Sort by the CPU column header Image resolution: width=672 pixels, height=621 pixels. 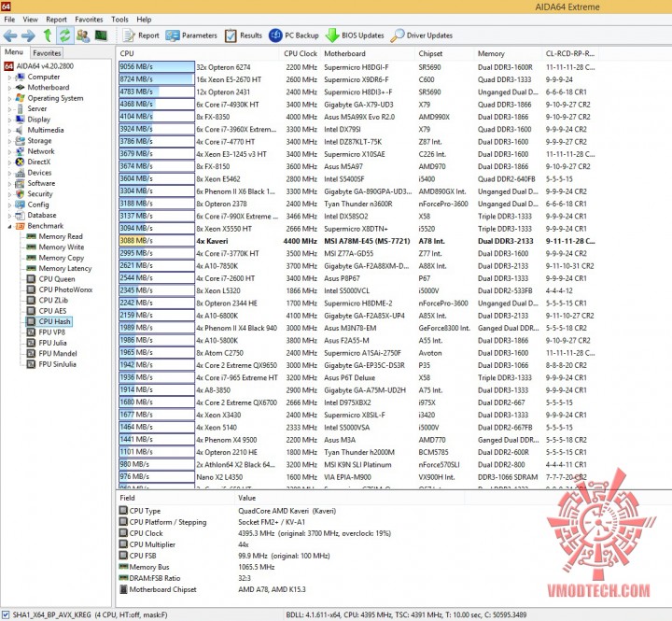coord(198,53)
